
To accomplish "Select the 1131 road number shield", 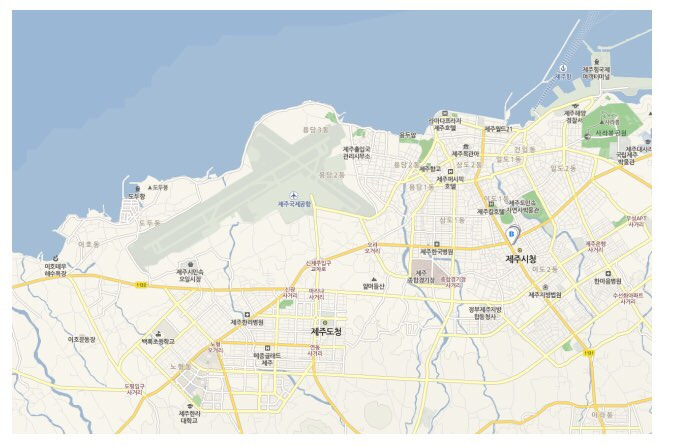I will click(x=589, y=353).
